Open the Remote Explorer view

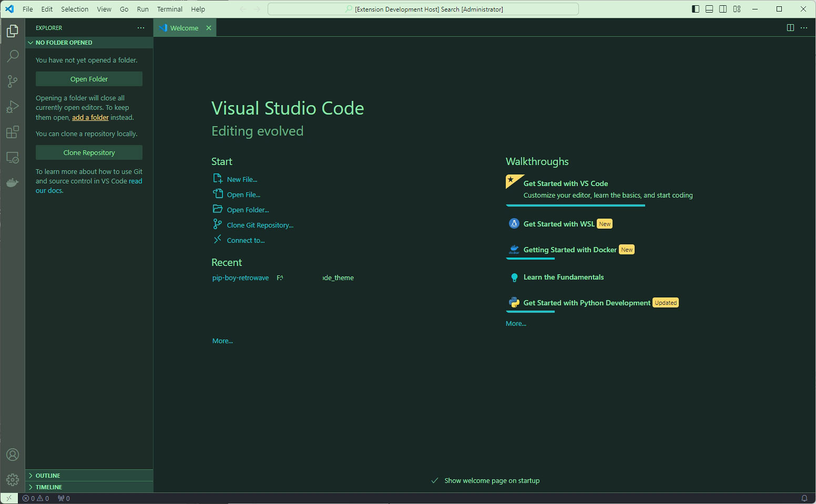[x=13, y=157]
